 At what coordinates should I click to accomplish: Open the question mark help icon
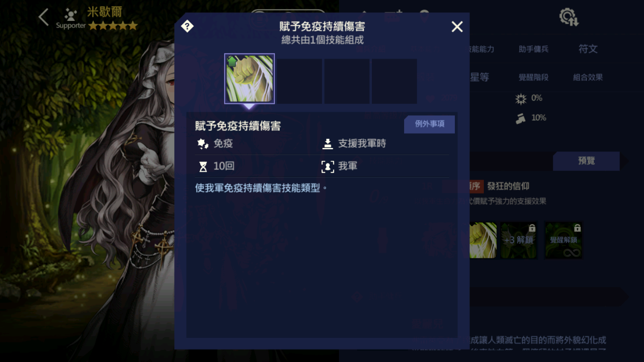pos(187,26)
